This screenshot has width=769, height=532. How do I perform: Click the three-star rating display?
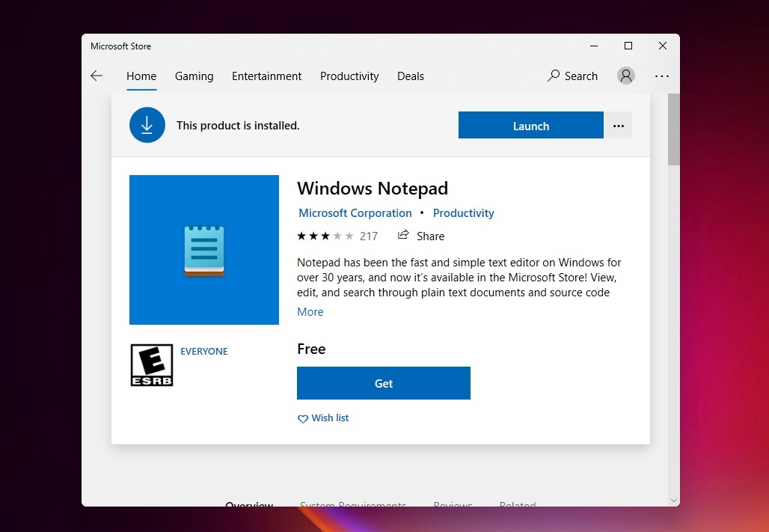tap(325, 236)
